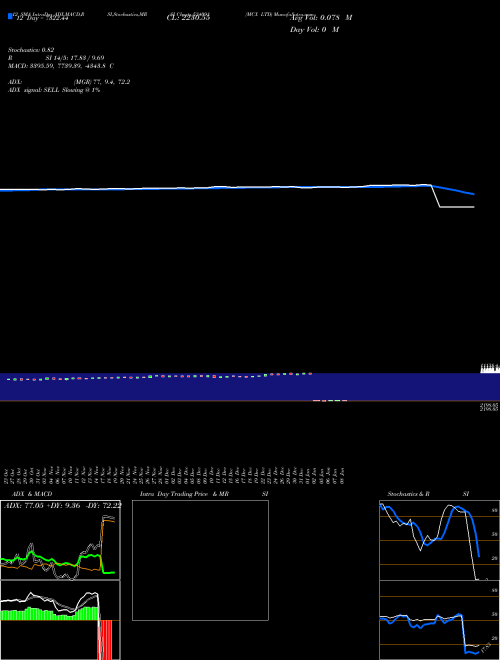Select the Intra Day Trading Price & MR title
Screen dimensions: 500x660
pos(204,494)
